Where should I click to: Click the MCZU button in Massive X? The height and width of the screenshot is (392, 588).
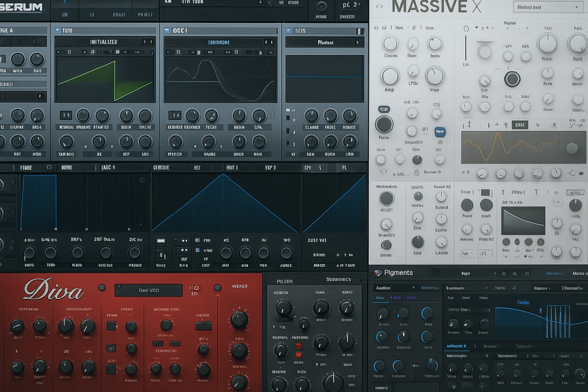point(575,193)
